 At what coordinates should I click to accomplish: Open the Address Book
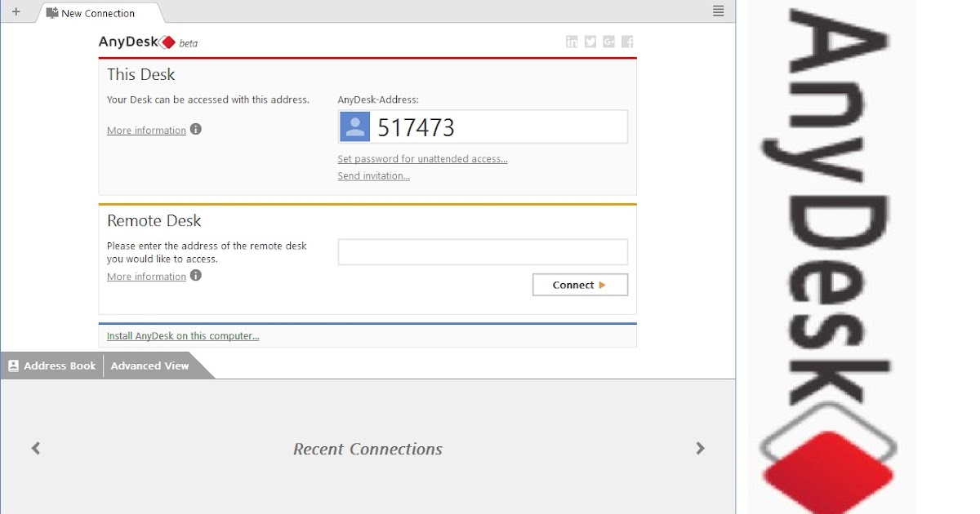pos(51,366)
